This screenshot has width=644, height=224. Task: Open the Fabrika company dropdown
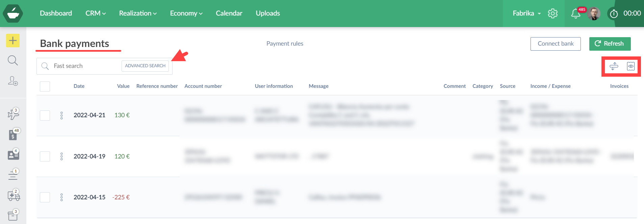point(527,14)
